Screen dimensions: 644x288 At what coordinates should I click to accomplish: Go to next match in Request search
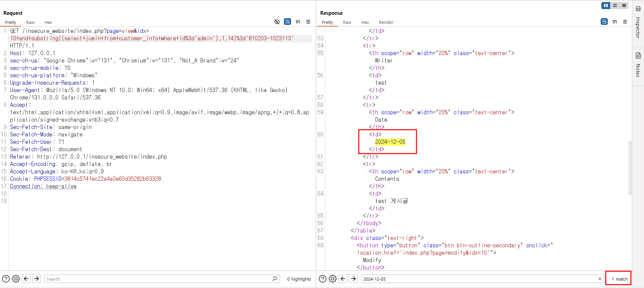pos(37,279)
